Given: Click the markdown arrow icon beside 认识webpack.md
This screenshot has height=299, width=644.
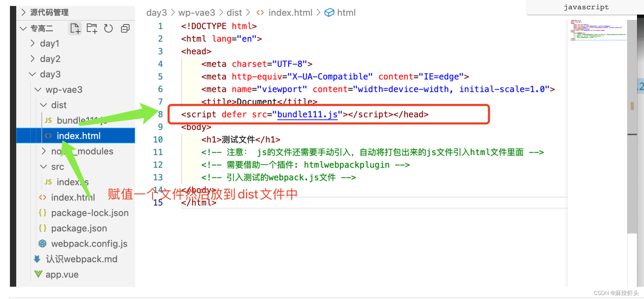Looking at the screenshot, I should pyautogui.click(x=37, y=259).
